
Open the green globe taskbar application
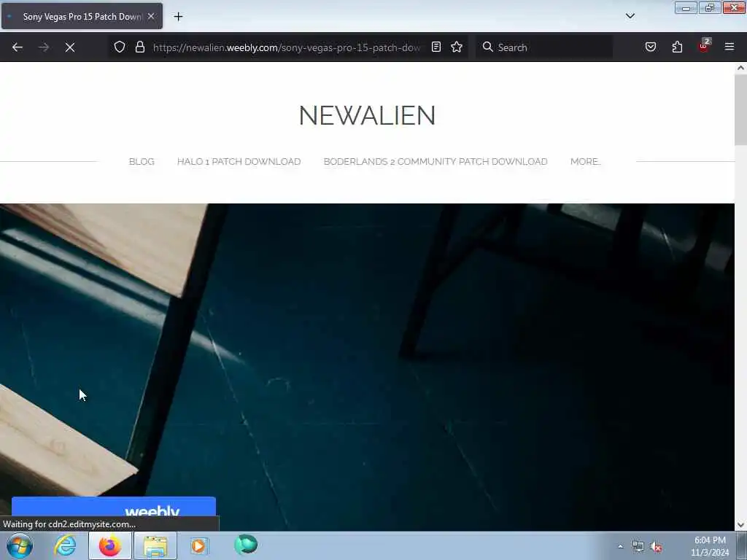point(246,545)
